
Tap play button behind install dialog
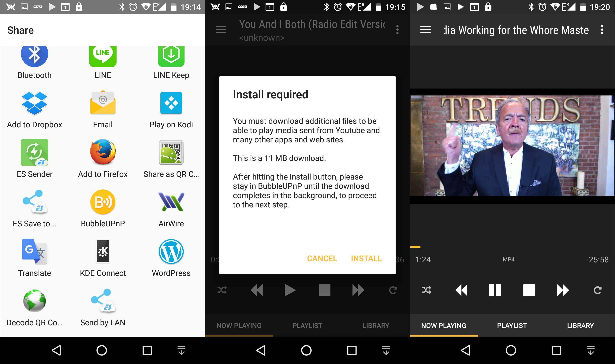pyautogui.click(x=290, y=290)
